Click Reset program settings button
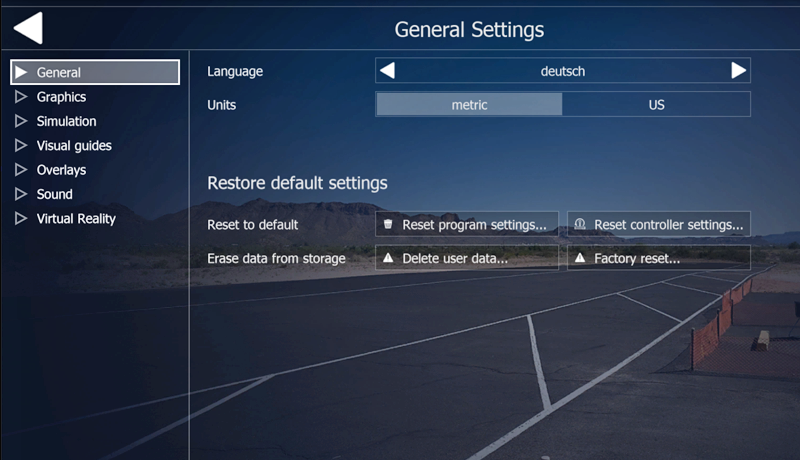 point(467,224)
